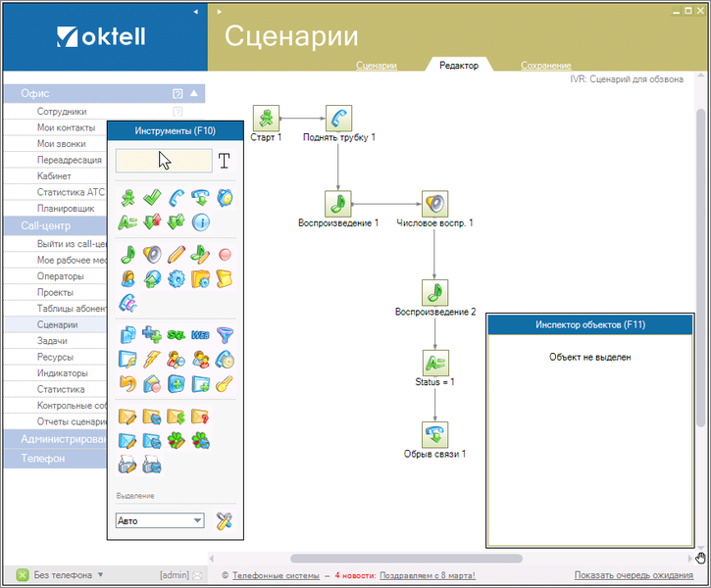
Task: Select the blue gear component tool
Action: [177, 278]
